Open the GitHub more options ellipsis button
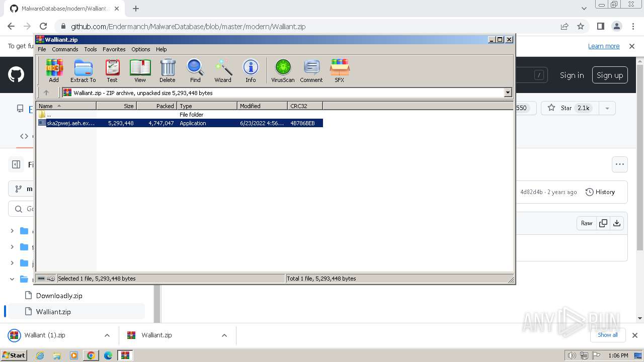 pos(620,164)
